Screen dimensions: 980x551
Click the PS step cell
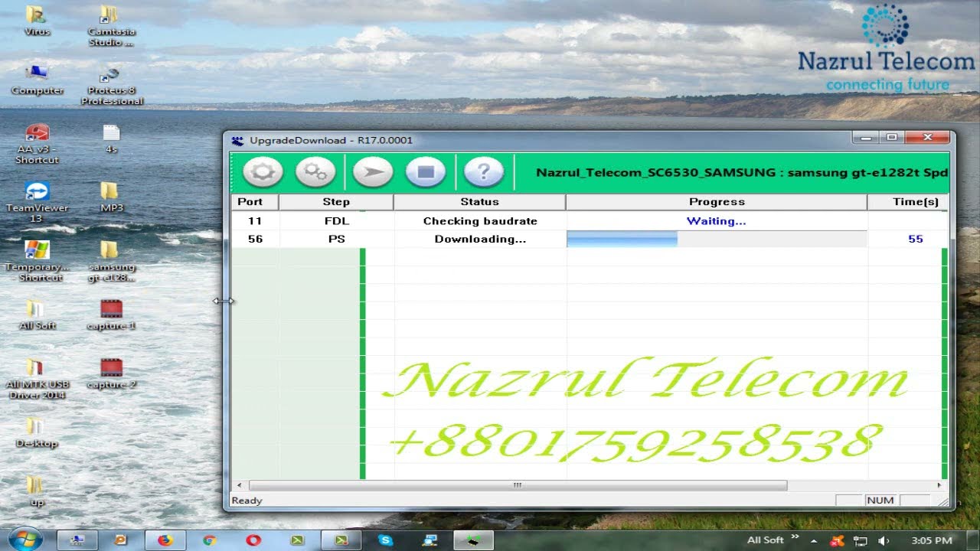point(336,239)
